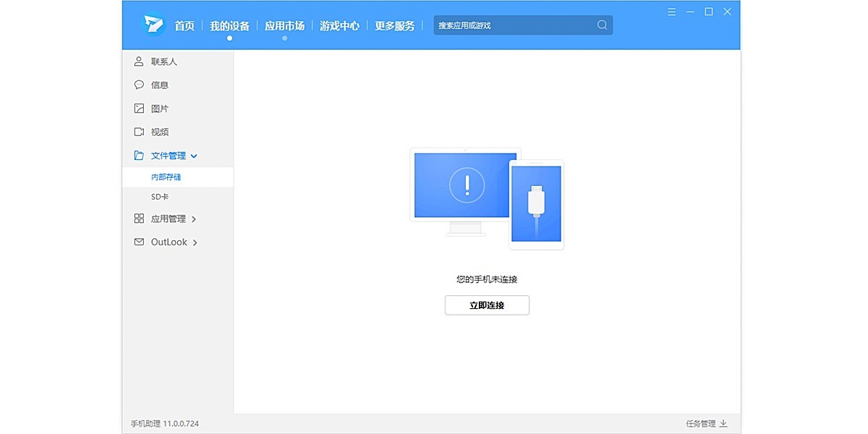Viewport: 868px width, 434px height.
Task: Open the 游戏中心 game center tab
Action: coord(339,25)
